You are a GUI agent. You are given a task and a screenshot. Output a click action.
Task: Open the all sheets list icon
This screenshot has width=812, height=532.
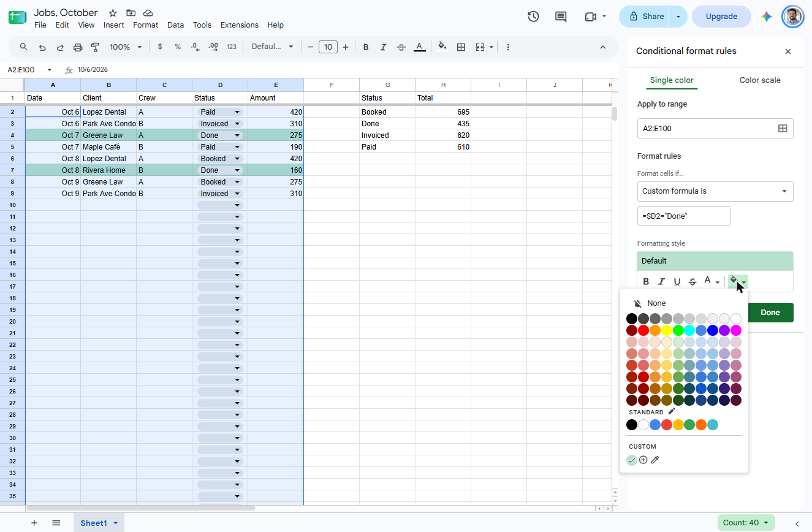56,523
